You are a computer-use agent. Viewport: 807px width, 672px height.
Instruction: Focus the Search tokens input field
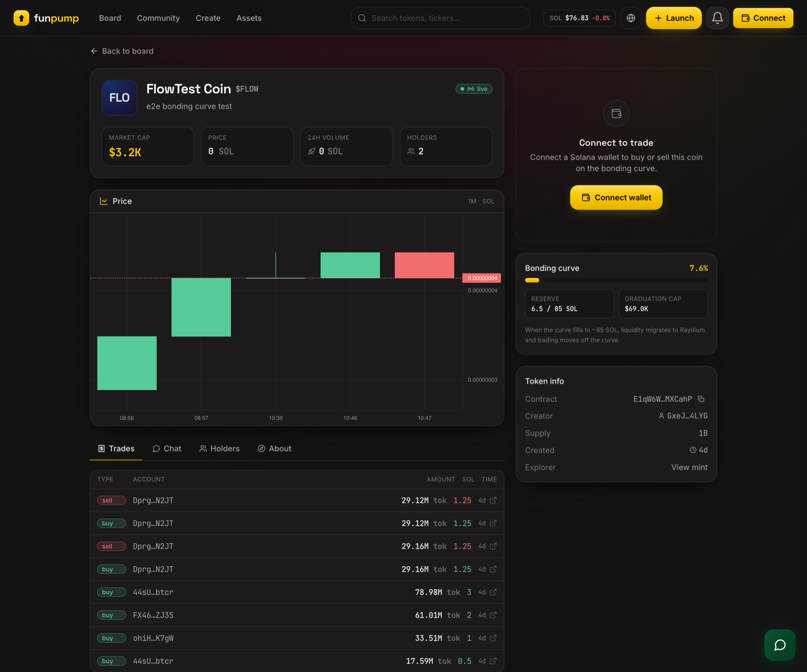(x=440, y=18)
